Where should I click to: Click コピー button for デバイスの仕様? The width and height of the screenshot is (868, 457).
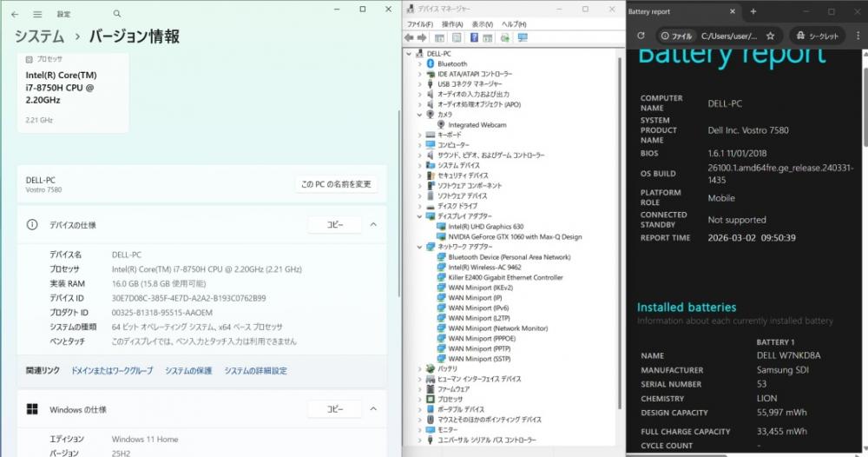(335, 225)
